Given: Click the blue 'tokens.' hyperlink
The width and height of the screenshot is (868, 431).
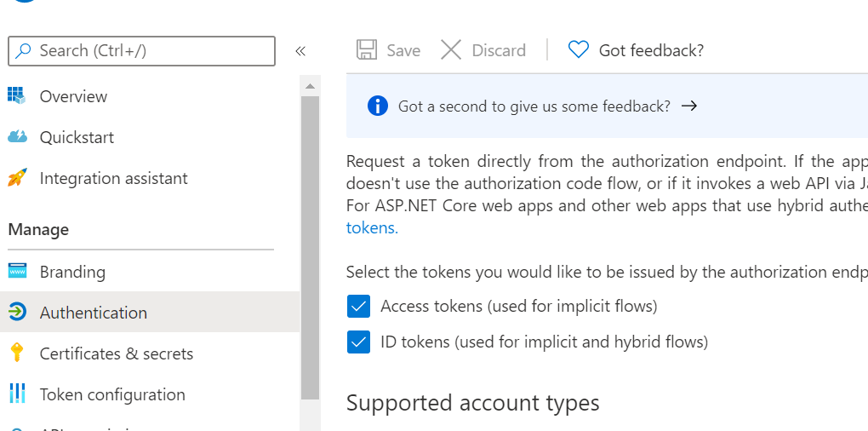Looking at the screenshot, I should pyautogui.click(x=372, y=227).
